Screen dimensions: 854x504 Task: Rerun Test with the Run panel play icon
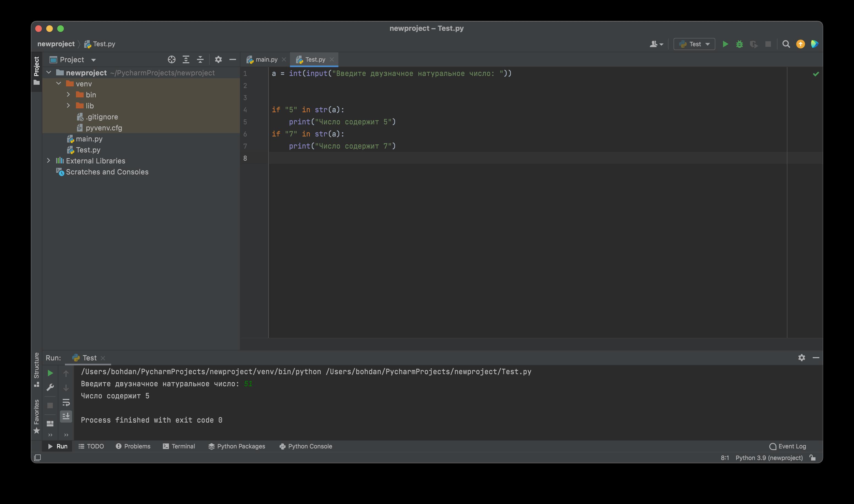coord(50,373)
